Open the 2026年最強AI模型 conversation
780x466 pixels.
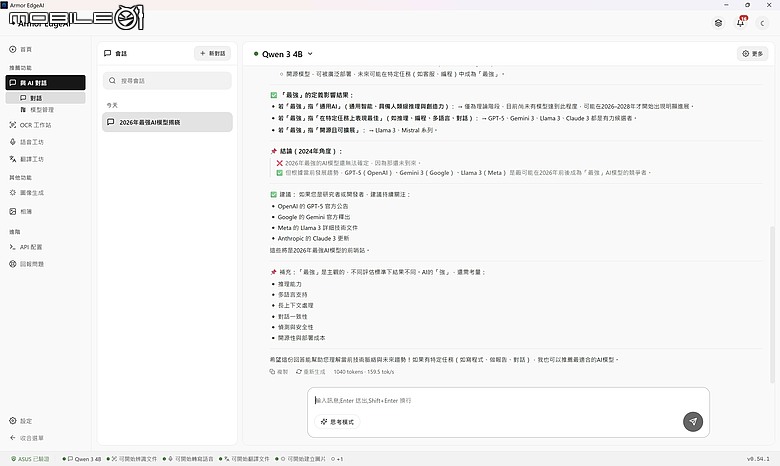pos(167,122)
